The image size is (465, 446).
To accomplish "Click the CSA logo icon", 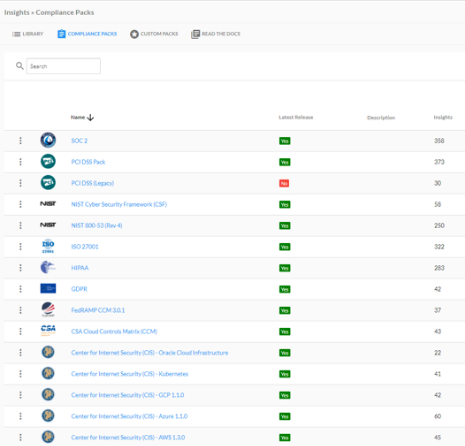I will pos(48,330).
